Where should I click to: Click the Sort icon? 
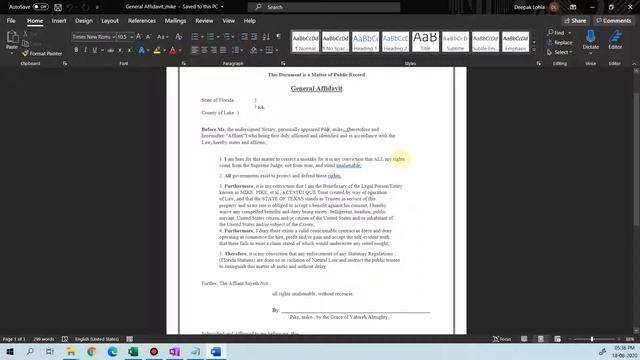[266, 37]
